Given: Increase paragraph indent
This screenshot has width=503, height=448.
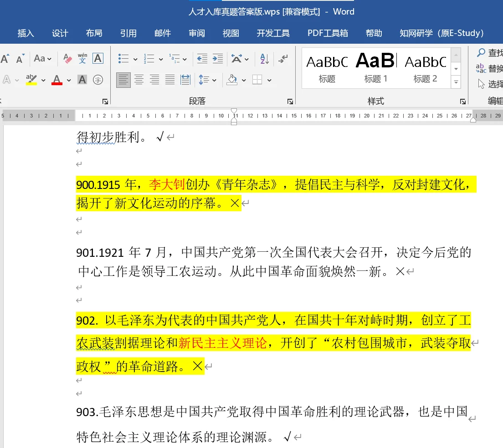Looking at the screenshot, I should 218,58.
